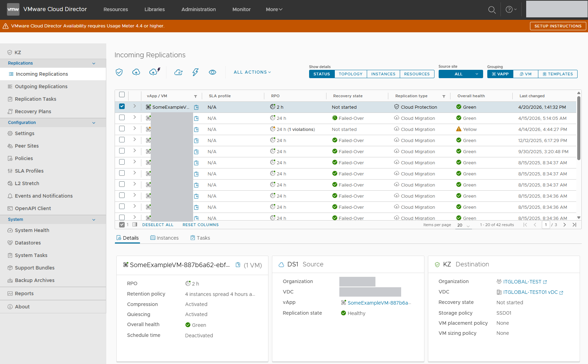Filter the vApp / VM column
The image size is (588, 364).
196,96
